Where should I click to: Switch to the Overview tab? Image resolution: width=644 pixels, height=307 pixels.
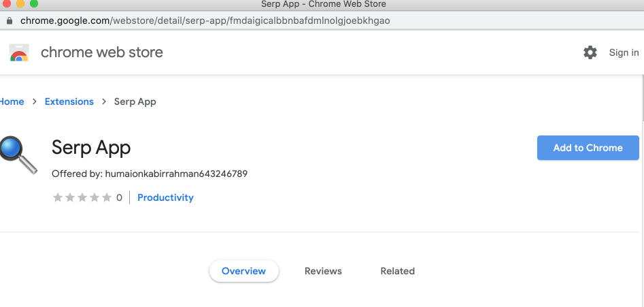tap(243, 271)
